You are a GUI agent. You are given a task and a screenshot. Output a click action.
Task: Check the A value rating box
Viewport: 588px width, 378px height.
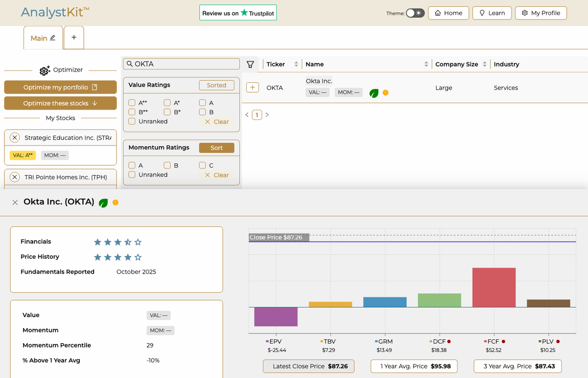202,103
